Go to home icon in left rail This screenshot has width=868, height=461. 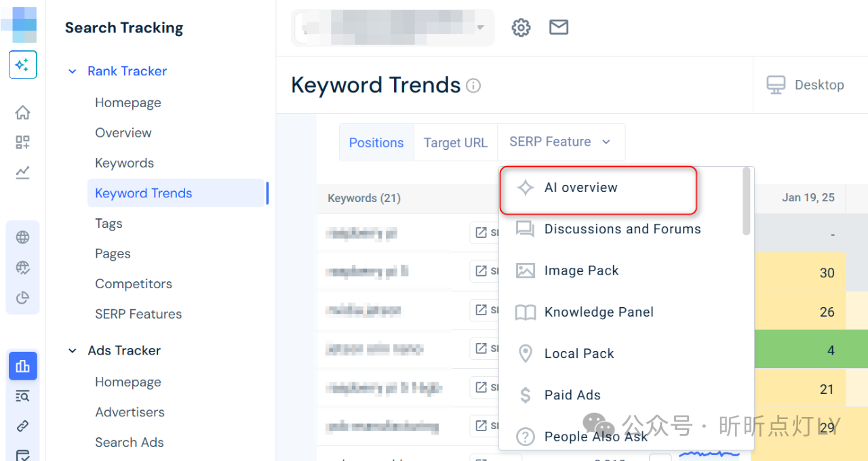(x=22, y=113)
